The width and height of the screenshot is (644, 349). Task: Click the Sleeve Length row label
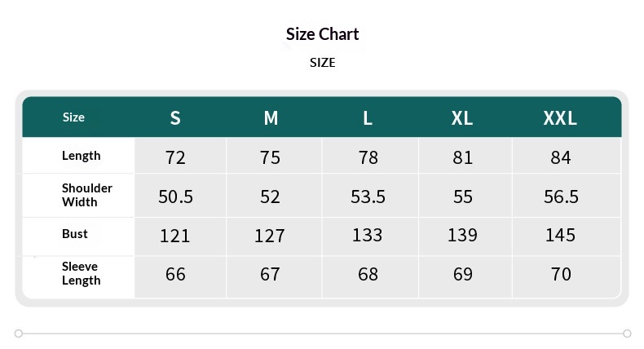(81, 273)
